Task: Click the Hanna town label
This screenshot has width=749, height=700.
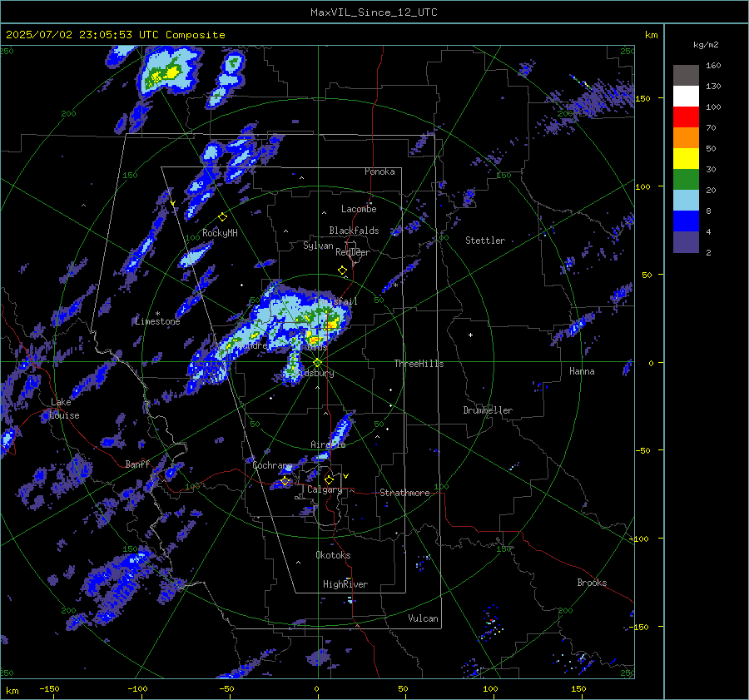Action: coord(582,371)
